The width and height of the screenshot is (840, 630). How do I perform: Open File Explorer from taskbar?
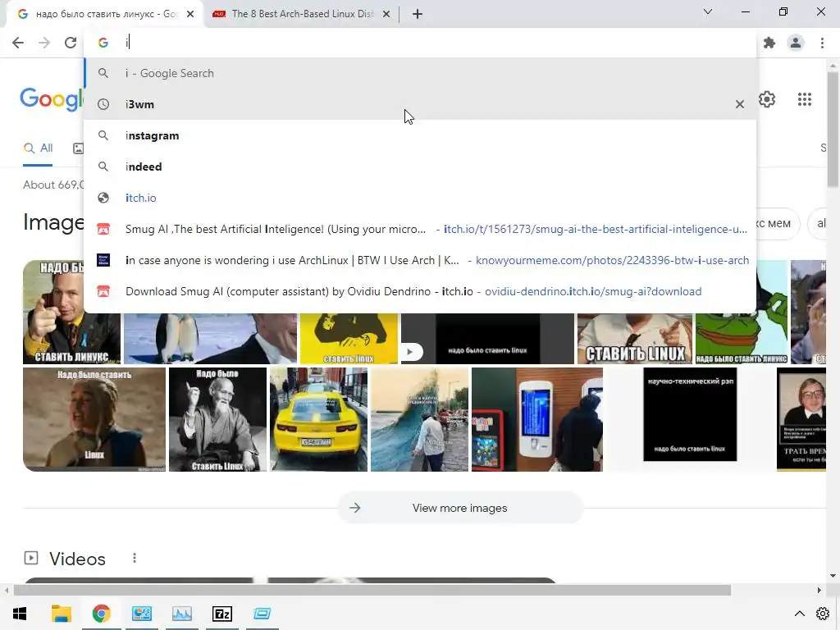(x=61, y=614)
